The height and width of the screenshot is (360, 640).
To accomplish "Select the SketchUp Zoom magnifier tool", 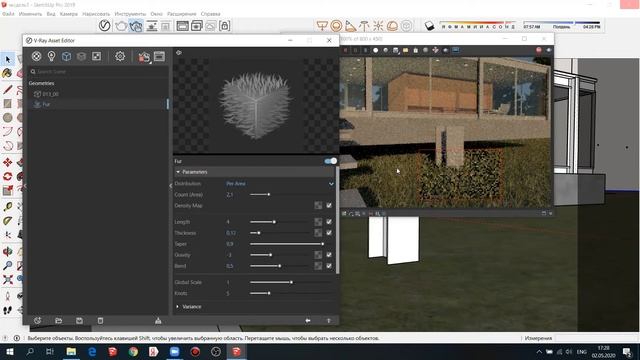I will (x=7, y=265).
